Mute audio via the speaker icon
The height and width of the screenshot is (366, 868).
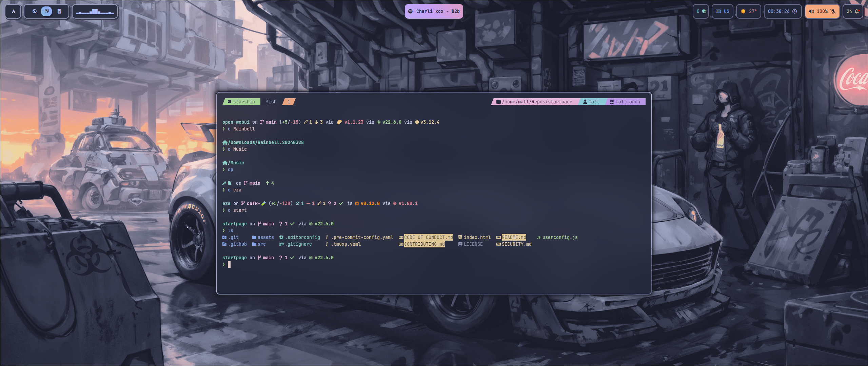(811, 11)
